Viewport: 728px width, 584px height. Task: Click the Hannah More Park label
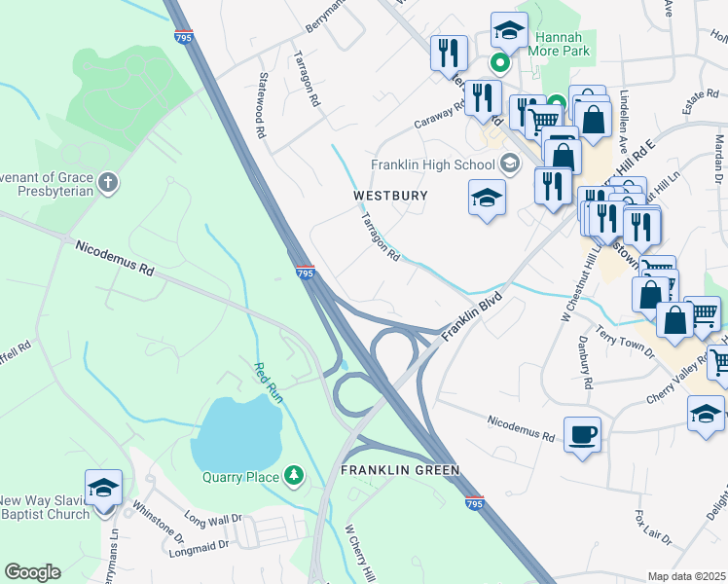coord(559,44)
